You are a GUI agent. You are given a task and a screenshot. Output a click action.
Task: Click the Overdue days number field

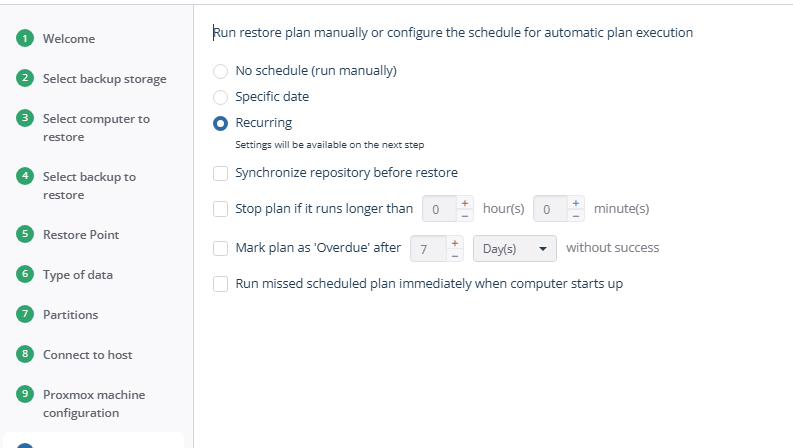pyautogui.click(x=428, y=249)
